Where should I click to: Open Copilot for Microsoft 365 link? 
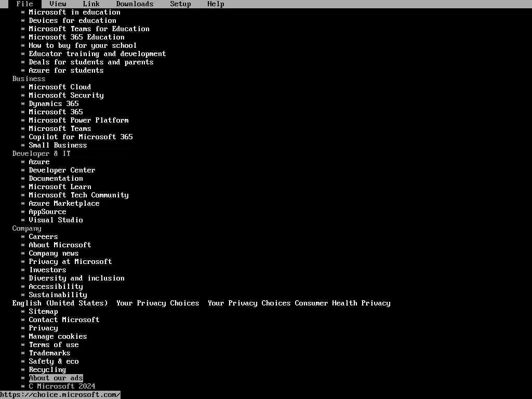81,137
